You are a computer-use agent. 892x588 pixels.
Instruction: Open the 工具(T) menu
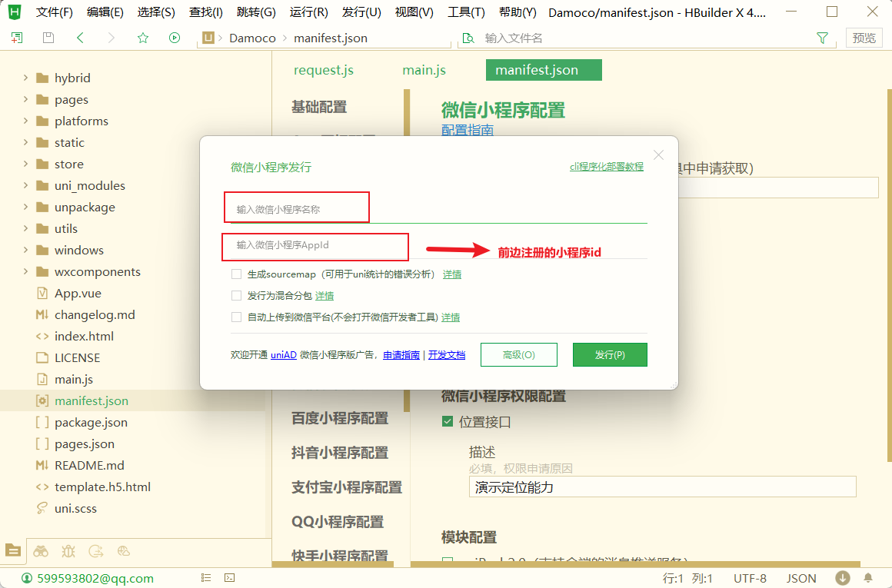click(467, 12)
